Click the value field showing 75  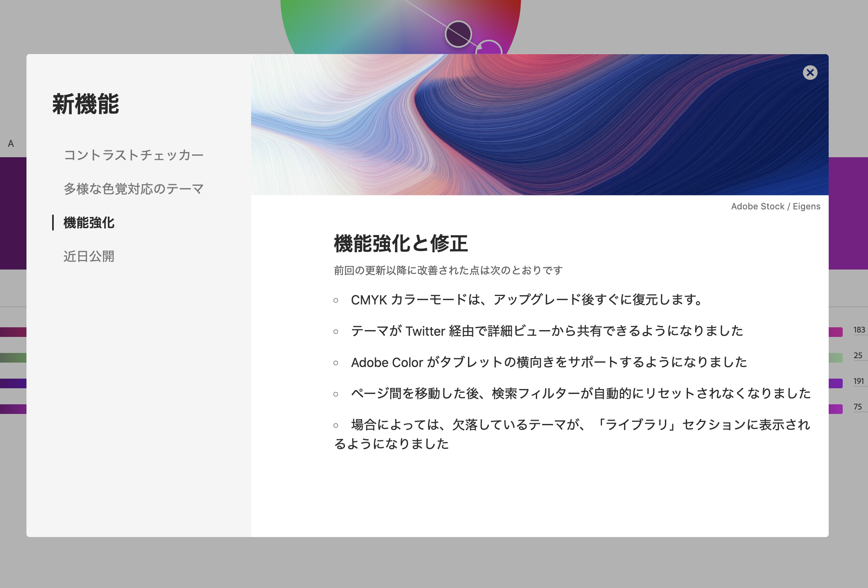858,407
